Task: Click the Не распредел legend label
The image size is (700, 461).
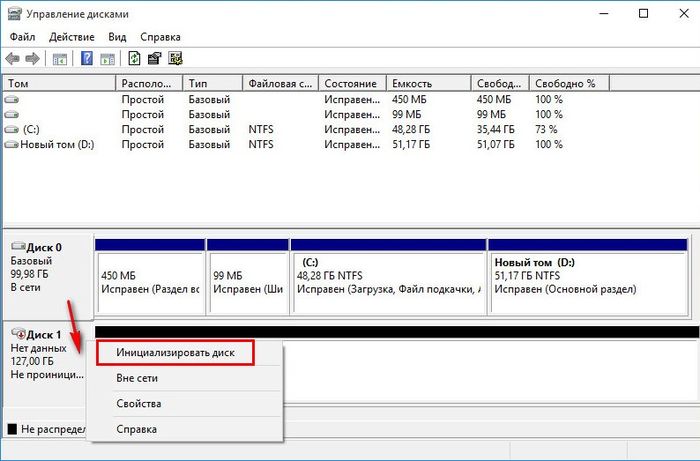Action: point(53,429)
